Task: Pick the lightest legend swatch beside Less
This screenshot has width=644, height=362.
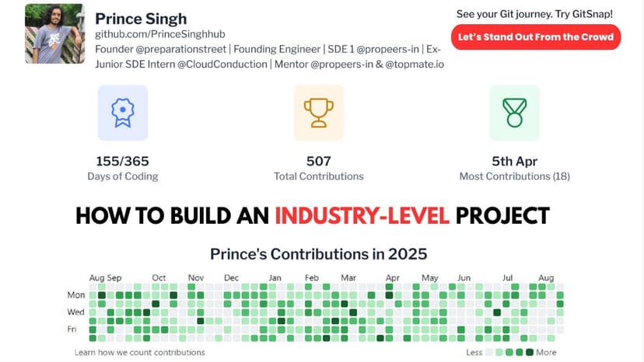Action: (489, 352)
